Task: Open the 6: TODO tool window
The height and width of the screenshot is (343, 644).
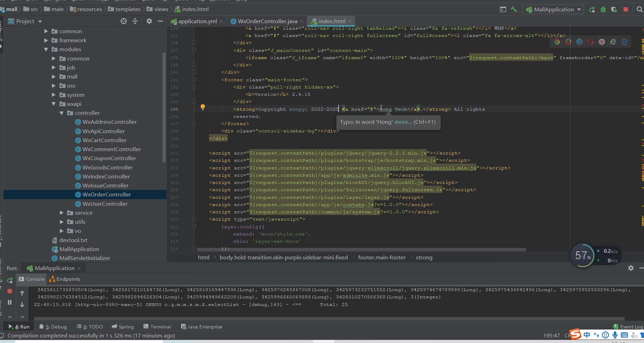Action: (90, 327)
